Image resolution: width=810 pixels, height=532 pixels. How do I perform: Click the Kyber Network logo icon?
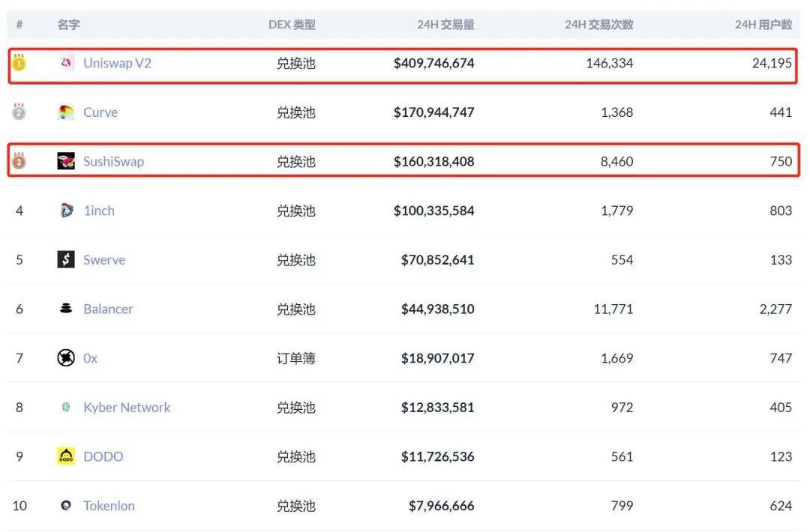(x=66, y=407)
